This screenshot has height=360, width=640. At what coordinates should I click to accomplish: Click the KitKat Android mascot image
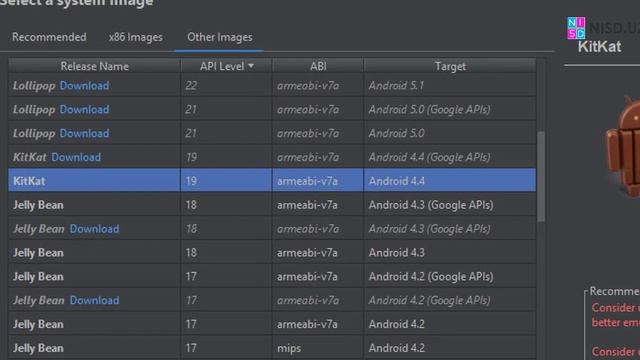click(x=623, y=147)
